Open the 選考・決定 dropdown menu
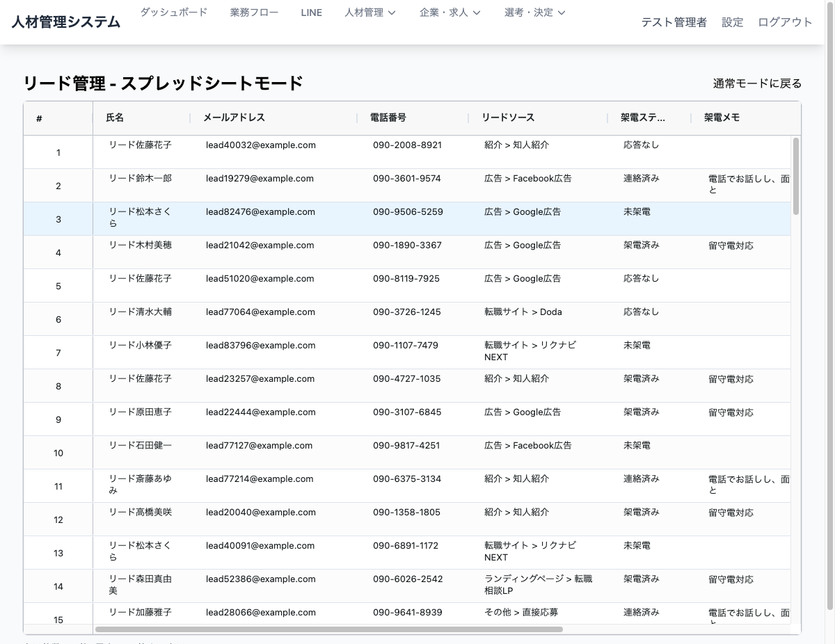Viewport: 835px width, 644px height. click(533, 12)
